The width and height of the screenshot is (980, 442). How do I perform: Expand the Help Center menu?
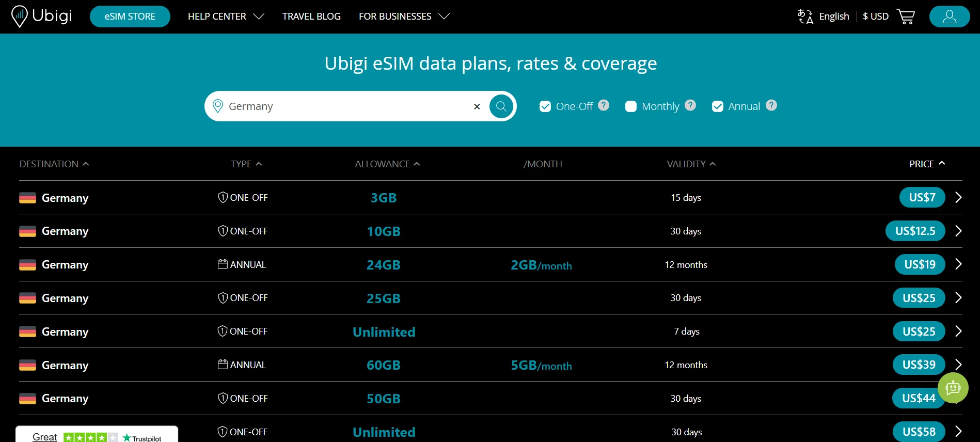point(226,17)
